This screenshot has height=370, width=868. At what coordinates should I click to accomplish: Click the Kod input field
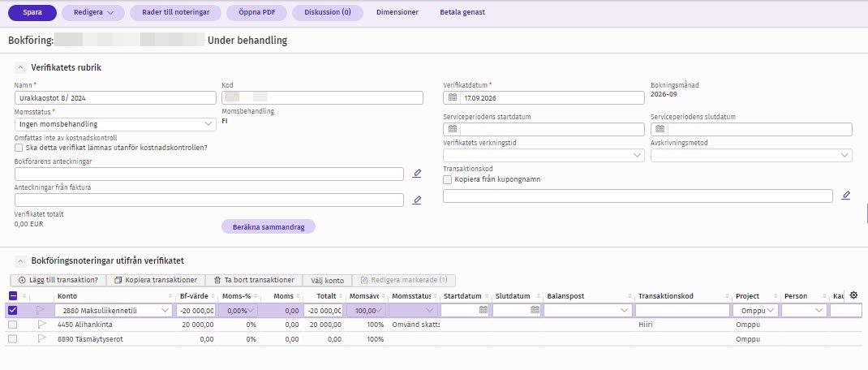[x=322, y=97]
